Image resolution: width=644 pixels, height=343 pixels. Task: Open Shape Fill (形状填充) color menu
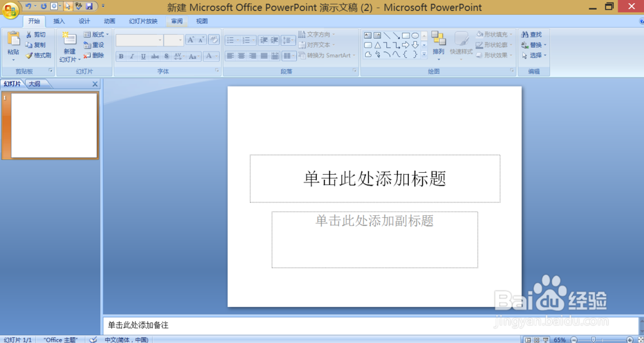(x=494, y=35)
